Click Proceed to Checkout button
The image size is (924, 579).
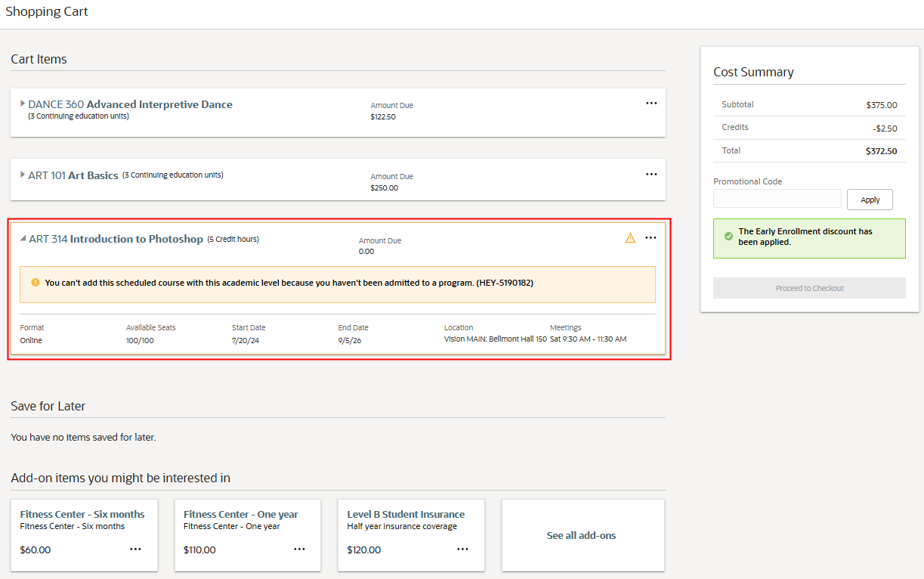809,288
